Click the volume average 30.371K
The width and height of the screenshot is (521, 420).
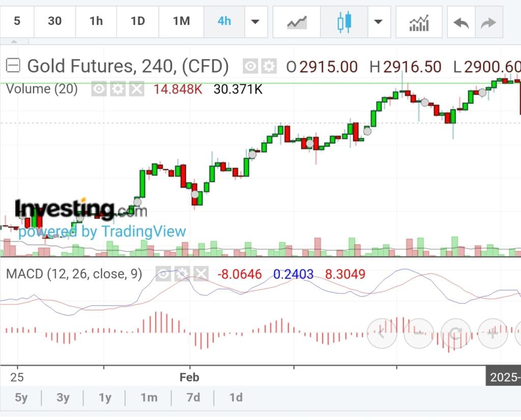coord(238,89)
